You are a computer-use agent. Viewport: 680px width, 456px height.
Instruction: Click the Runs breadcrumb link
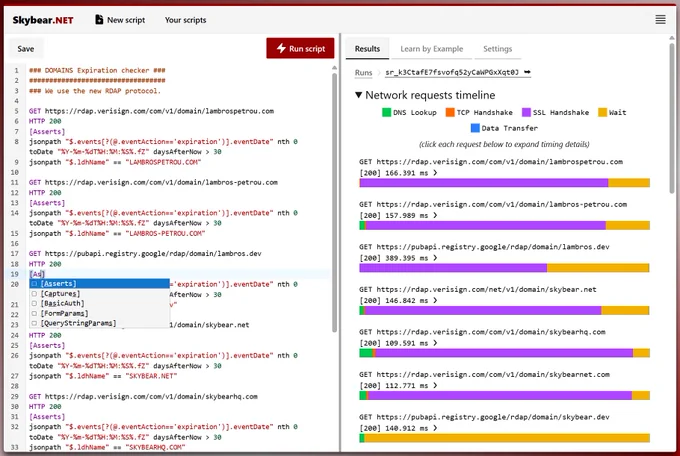pyautogui.click(x=363, y=72)
